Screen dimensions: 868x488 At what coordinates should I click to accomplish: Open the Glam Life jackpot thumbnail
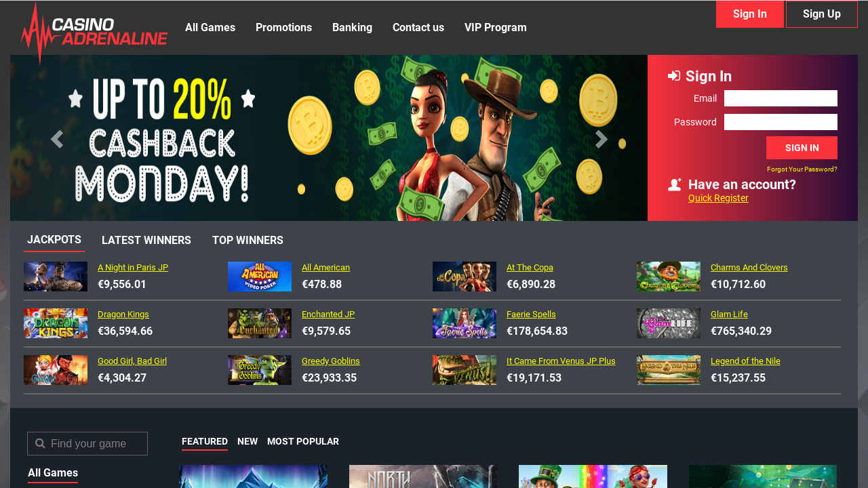pyautogui.click(x=669, y=323)
